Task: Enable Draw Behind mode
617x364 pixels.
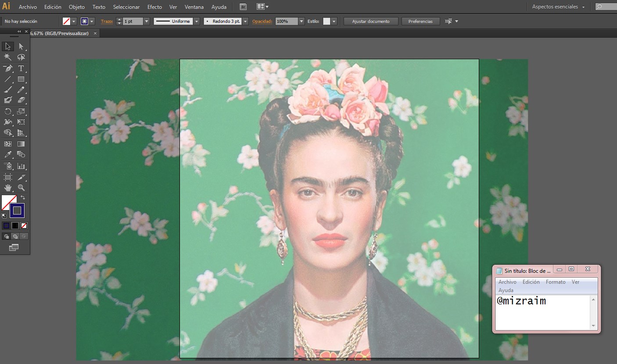Action: click(15, 236)
